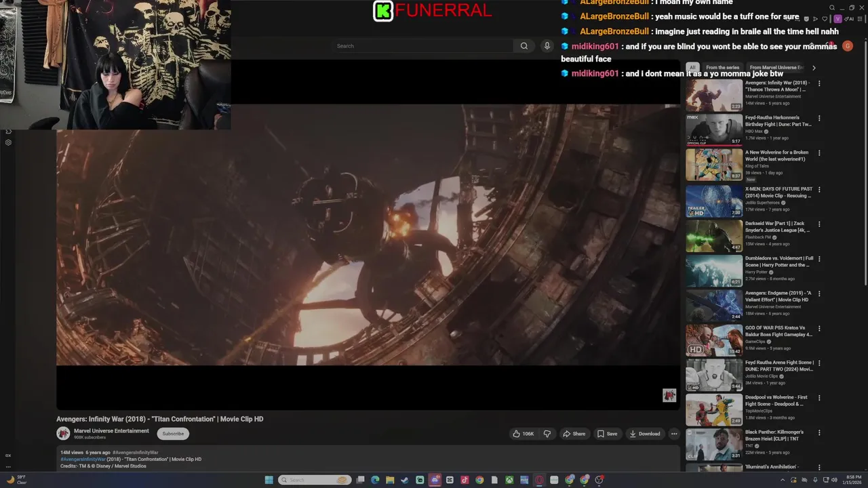Click the search magnifier button beside YouTube search box
Screen dimensions: 868x488
[x=524, y=46]
